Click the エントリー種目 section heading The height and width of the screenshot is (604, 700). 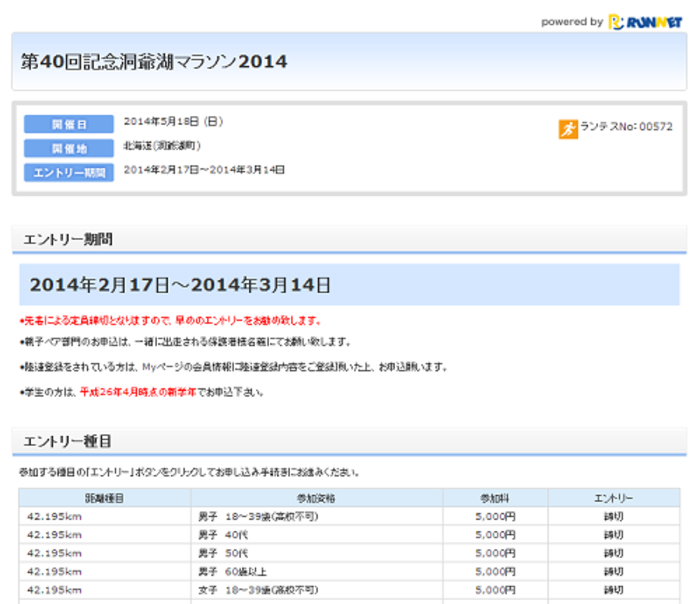pos(67,441)
